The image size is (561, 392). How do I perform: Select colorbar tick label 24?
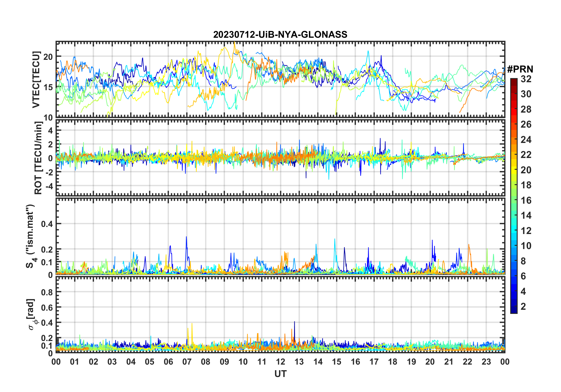[x=526, y=140]
